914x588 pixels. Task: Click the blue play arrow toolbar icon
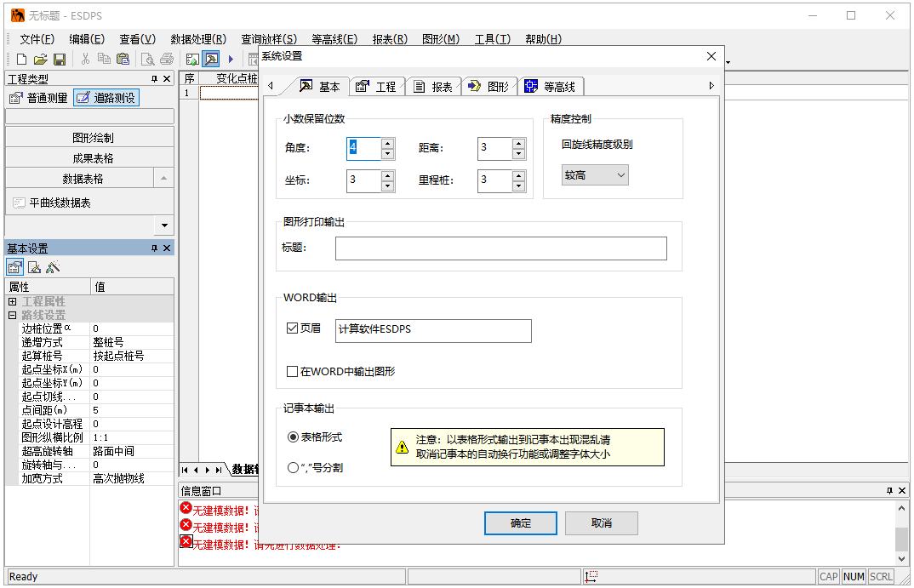point(231,59)
